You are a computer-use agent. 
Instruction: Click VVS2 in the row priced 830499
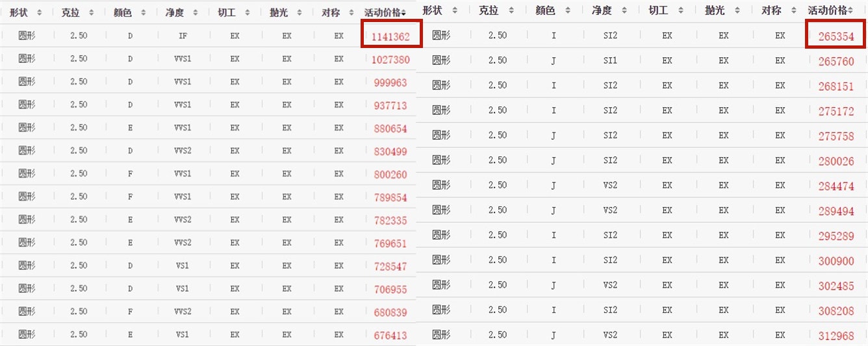click(183, 151)
